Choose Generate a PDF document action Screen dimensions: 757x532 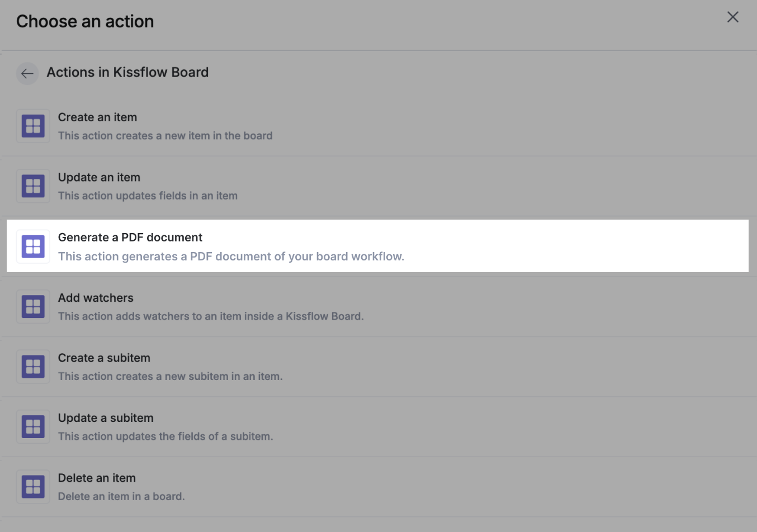coord(130,237)
